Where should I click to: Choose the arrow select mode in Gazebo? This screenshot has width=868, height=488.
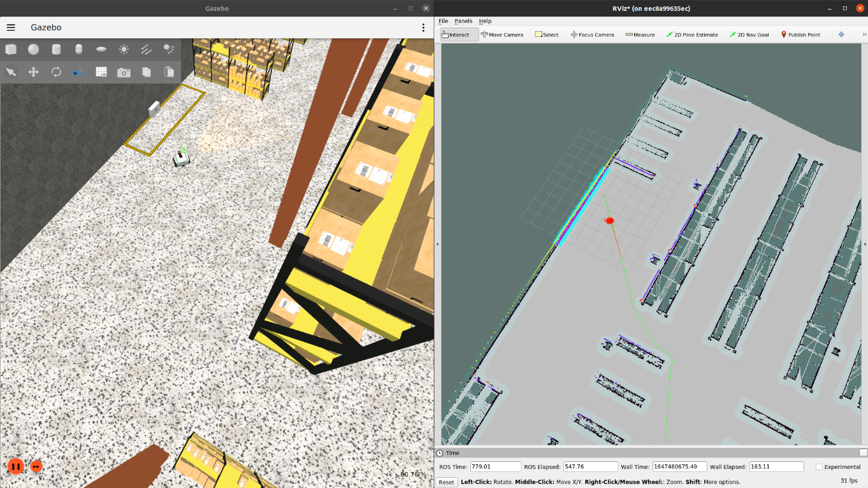click(11, 72)
